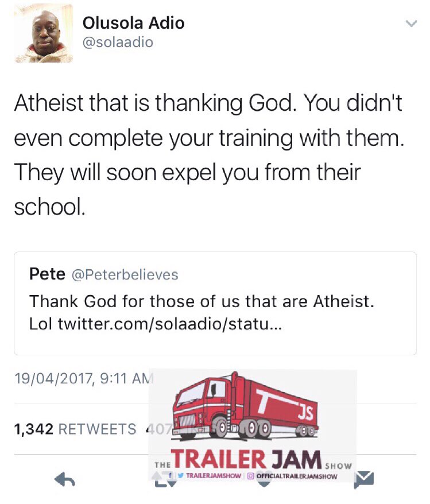Click the Olusola Adio display name
Screen dimensions: 430x504
[133, 23]
